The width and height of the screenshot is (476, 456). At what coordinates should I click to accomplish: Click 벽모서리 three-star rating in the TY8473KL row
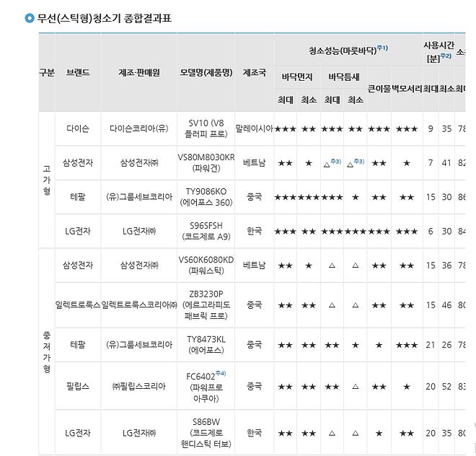(x=406, y=345)
